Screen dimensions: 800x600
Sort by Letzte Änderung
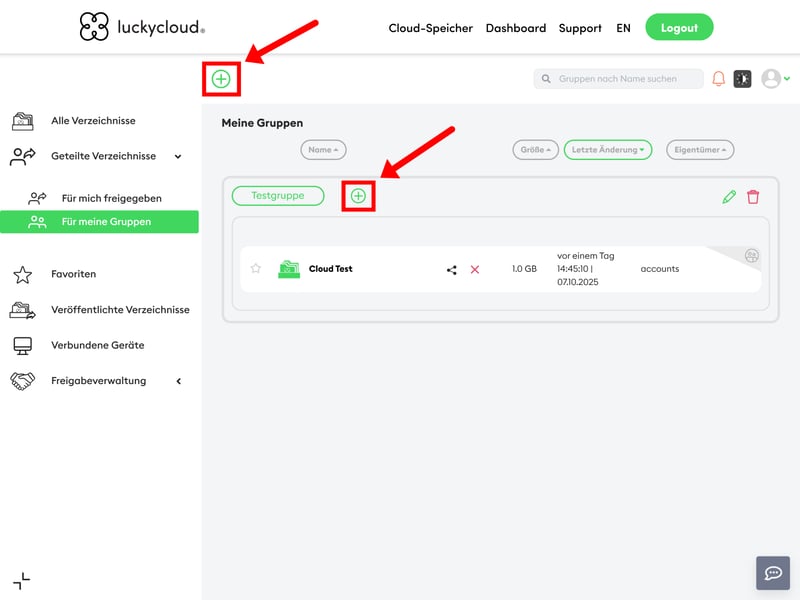[x=608, y=150]
